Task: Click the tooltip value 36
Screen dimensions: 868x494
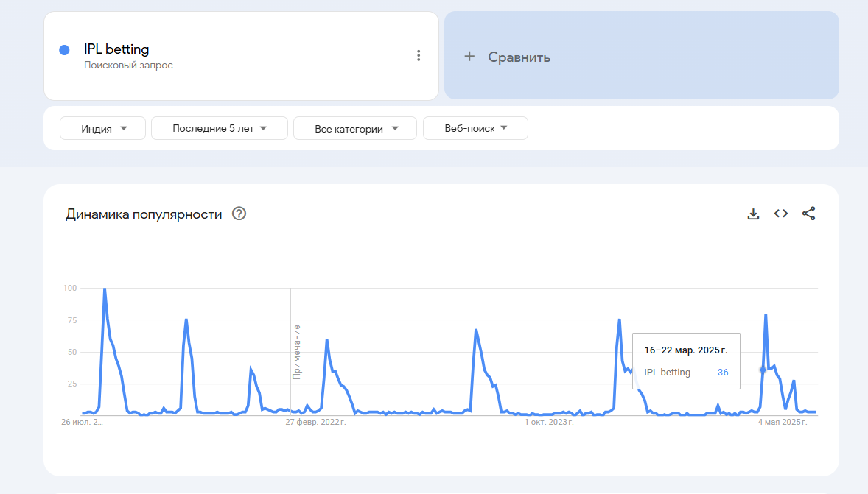Action: pos(723,373)
